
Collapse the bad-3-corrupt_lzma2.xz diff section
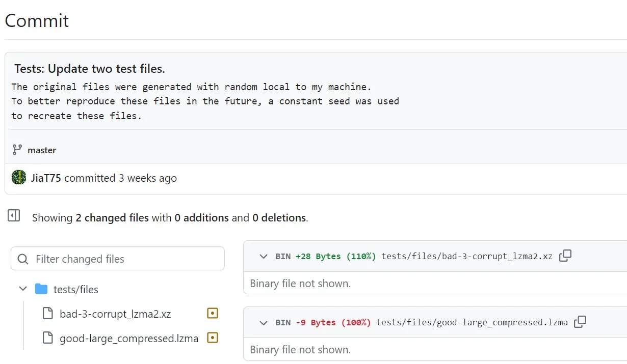click(264, 256)
